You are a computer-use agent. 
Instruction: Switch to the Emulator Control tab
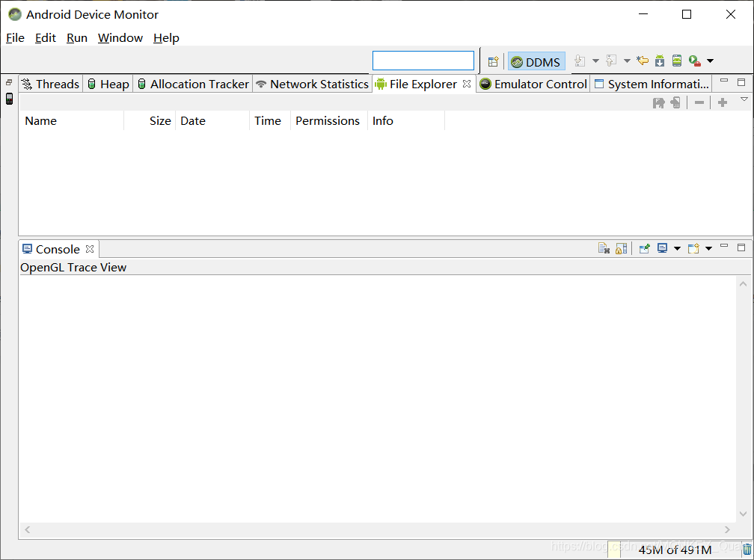pos(533,84)
